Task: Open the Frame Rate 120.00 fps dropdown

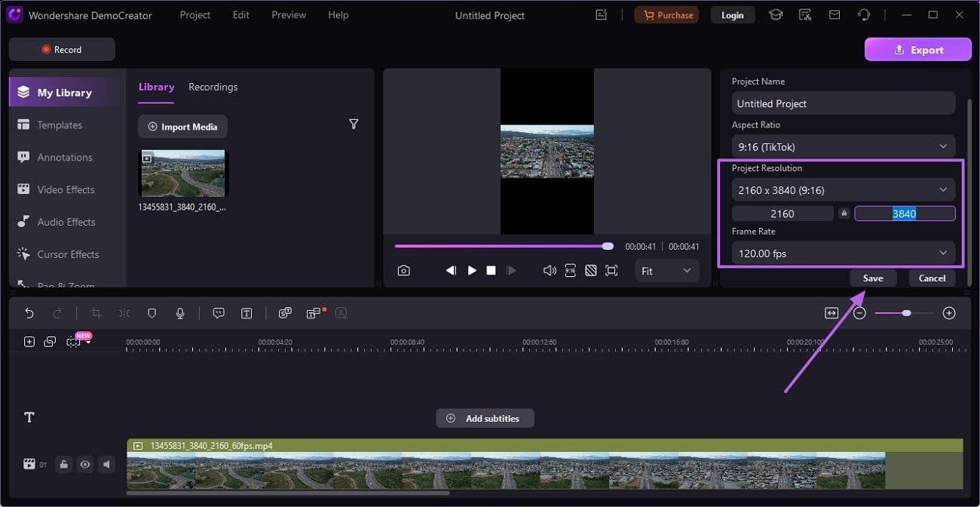Action: tap(844, 253)
